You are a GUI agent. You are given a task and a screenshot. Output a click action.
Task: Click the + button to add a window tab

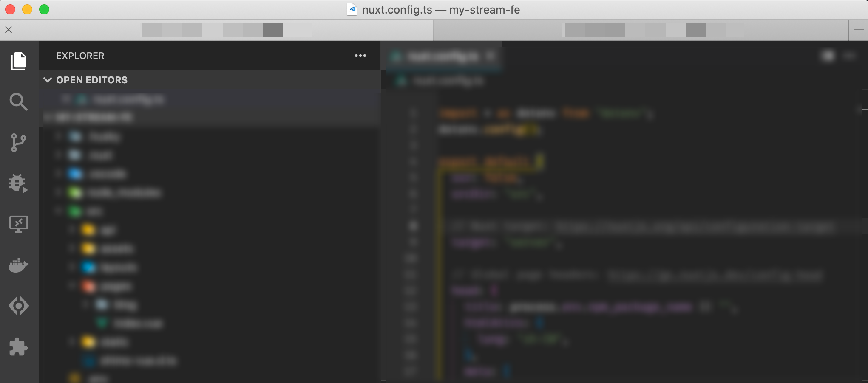point(858,30)
